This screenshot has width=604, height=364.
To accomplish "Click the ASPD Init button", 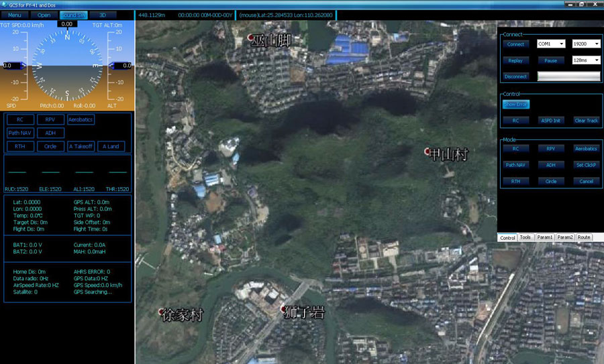I will (550, 121).
